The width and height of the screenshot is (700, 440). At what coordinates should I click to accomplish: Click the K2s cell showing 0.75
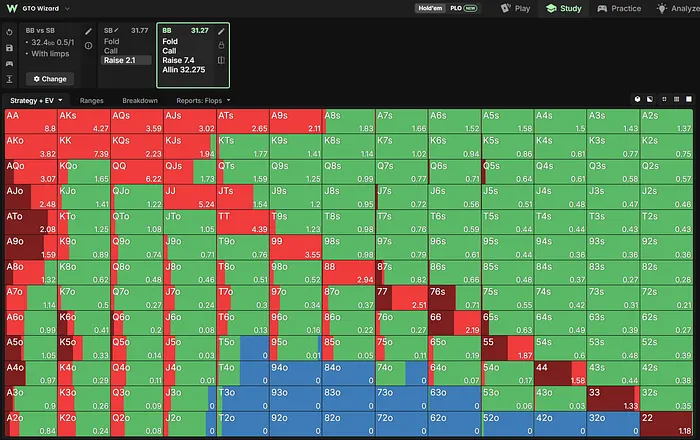click(x=666, y=147)
